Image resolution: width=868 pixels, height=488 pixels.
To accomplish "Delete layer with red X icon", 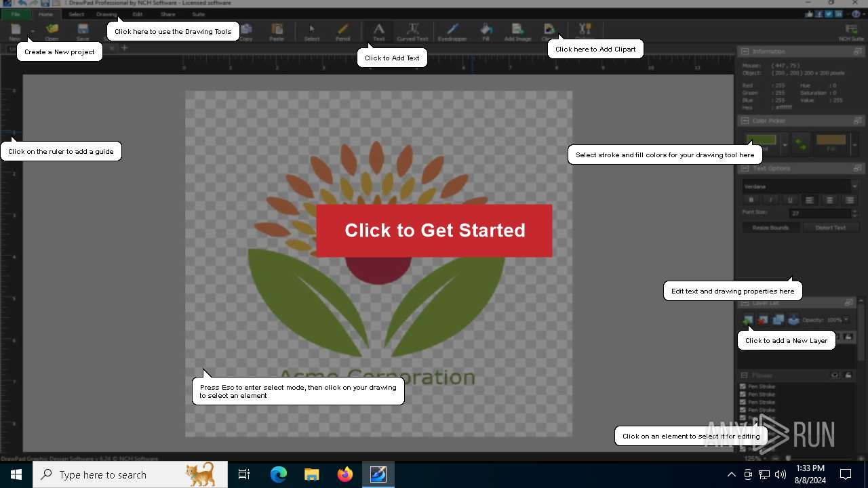I will (x=763, y=319).
